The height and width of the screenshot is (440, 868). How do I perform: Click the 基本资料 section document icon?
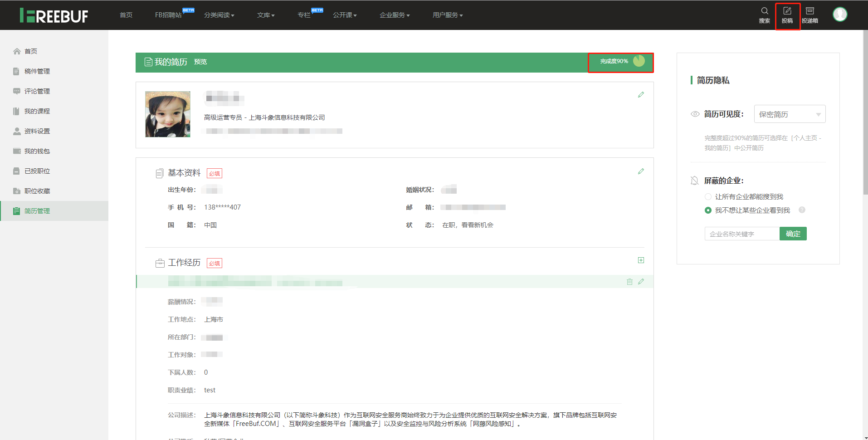pyautogui.click(x=160, y=173)
